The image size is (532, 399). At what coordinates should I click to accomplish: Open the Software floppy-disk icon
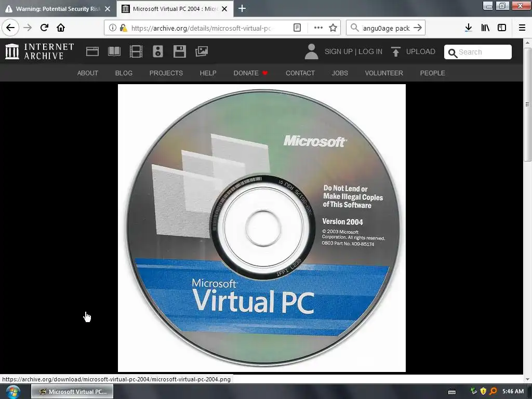tap(179, 51)
